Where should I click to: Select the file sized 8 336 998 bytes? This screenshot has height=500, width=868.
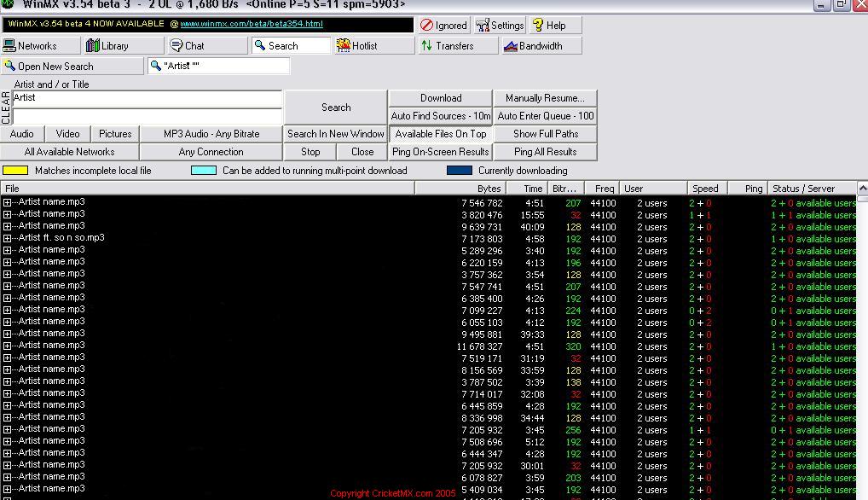click(51, 416)
